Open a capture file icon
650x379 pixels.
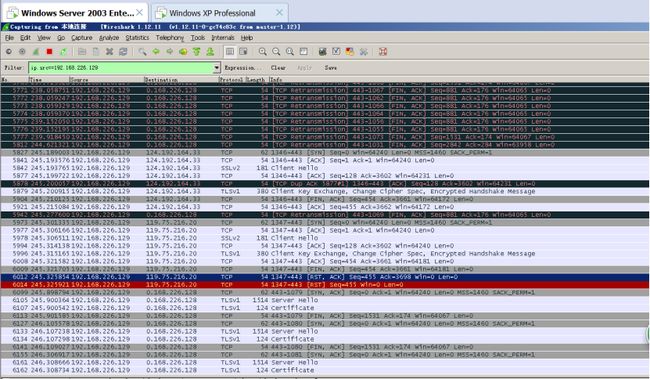pyautogui.click(x=82, y=52)
